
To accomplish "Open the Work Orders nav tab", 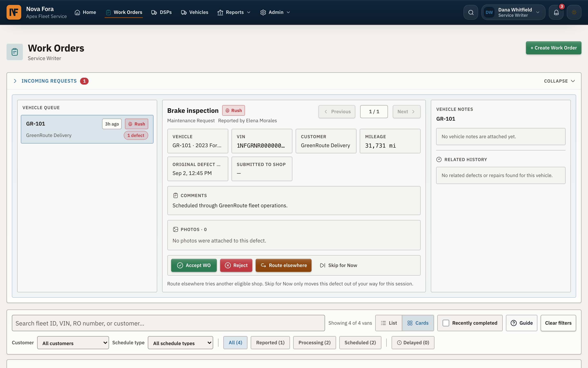I will coord(124,12).
